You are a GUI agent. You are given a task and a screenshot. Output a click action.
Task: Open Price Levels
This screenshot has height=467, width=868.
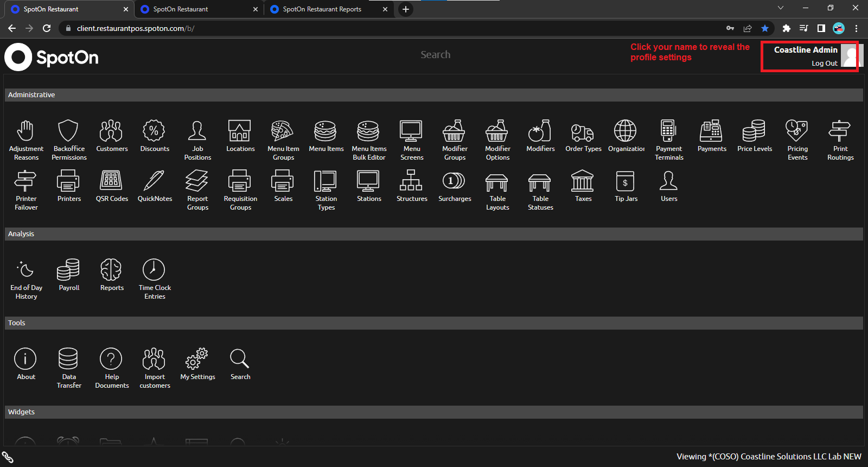click(x=755, y=136)
